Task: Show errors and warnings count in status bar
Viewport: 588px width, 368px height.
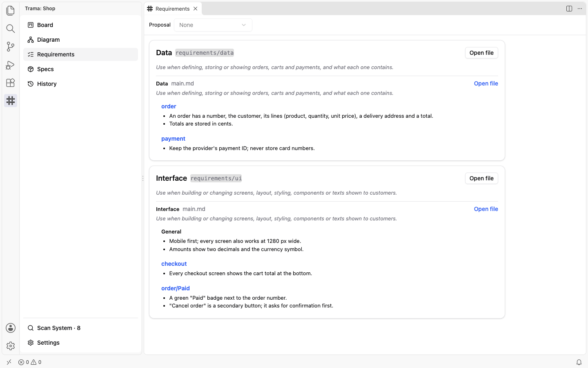Action: 30,362
